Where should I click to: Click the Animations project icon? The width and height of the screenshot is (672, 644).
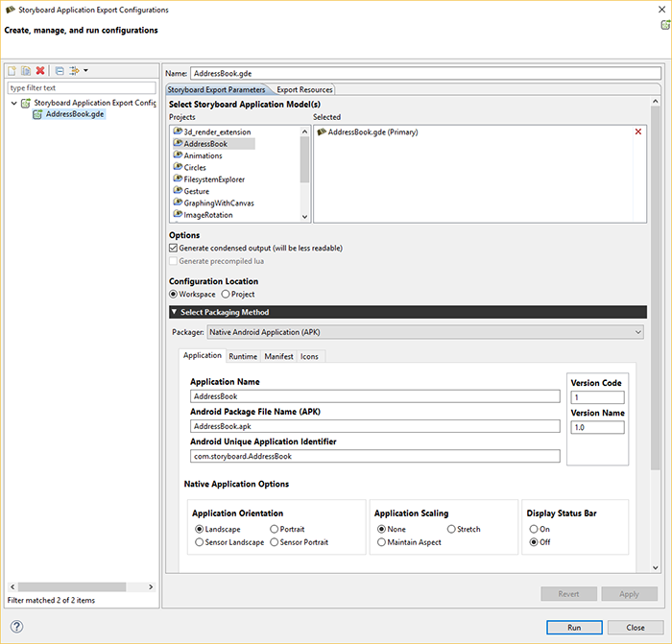pyautogui.click(x=178, y=155)
